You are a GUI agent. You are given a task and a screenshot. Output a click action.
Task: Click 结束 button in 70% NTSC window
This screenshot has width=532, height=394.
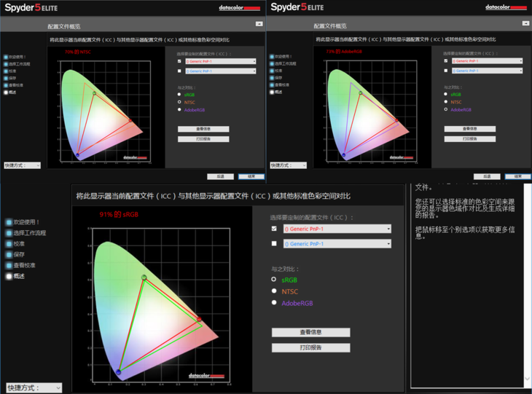click(251, 176)
